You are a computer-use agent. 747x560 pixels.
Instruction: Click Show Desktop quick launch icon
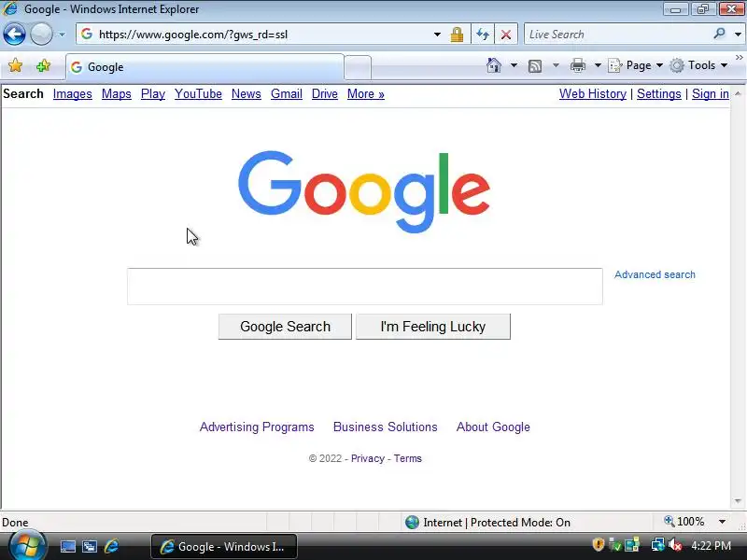point(67,547)
